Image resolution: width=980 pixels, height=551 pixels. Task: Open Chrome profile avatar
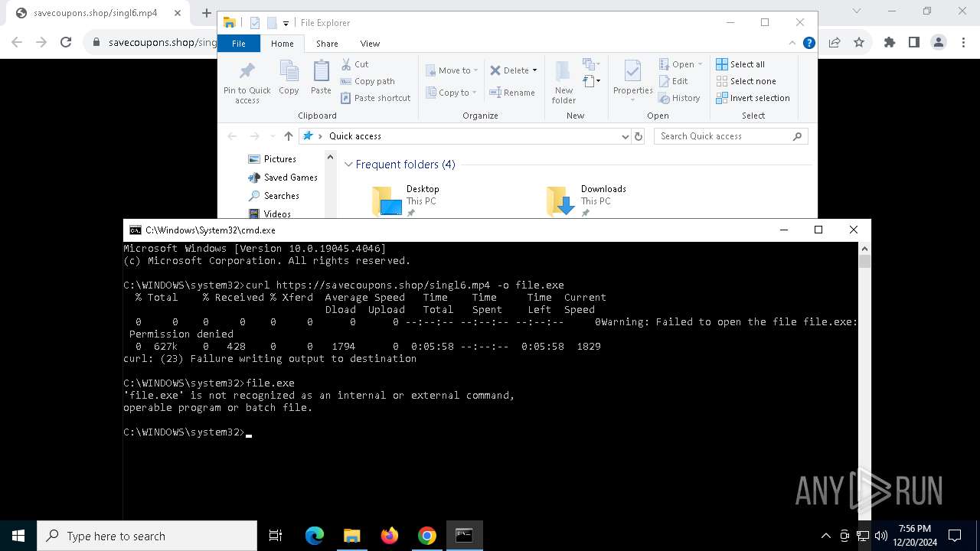click(938, 43)
